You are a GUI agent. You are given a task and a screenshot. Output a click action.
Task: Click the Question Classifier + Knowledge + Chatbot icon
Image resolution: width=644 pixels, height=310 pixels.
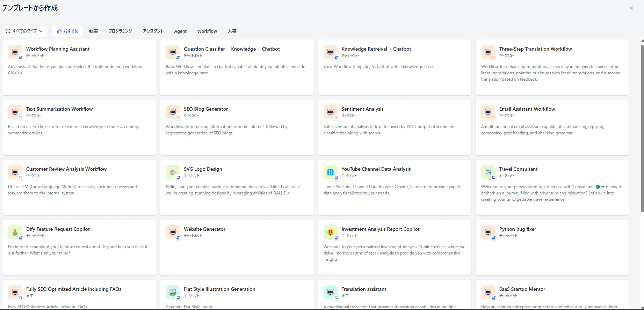(x=173, y=52)
